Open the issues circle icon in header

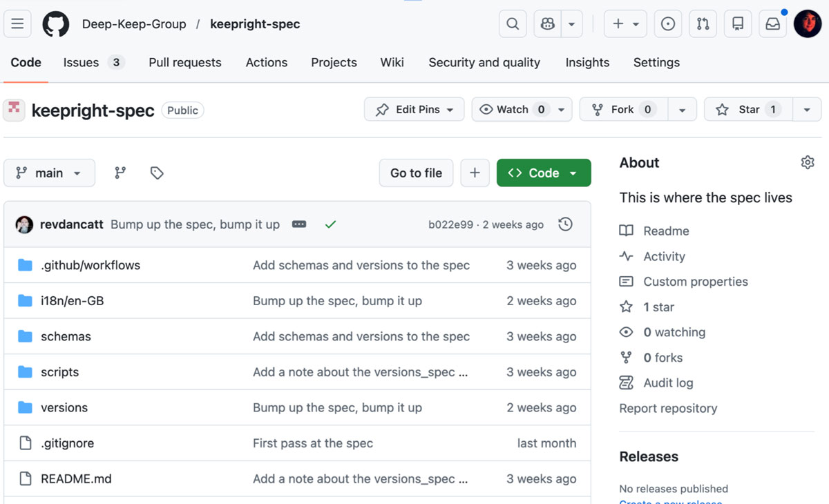click(x=668, y=24)
